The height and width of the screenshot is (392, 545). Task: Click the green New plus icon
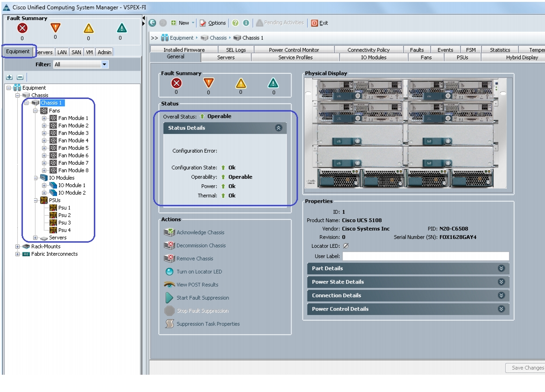[174, 23]
